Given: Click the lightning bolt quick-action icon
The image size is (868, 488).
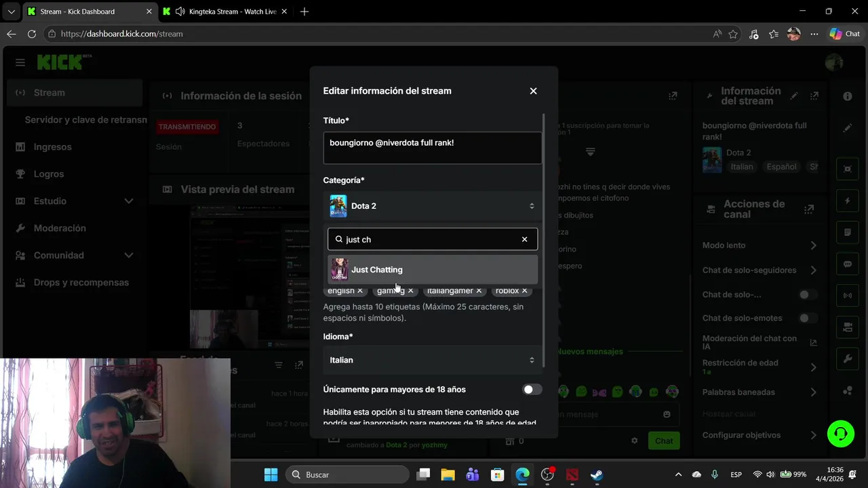Looking at the screenshot, I should coord(848,201).
